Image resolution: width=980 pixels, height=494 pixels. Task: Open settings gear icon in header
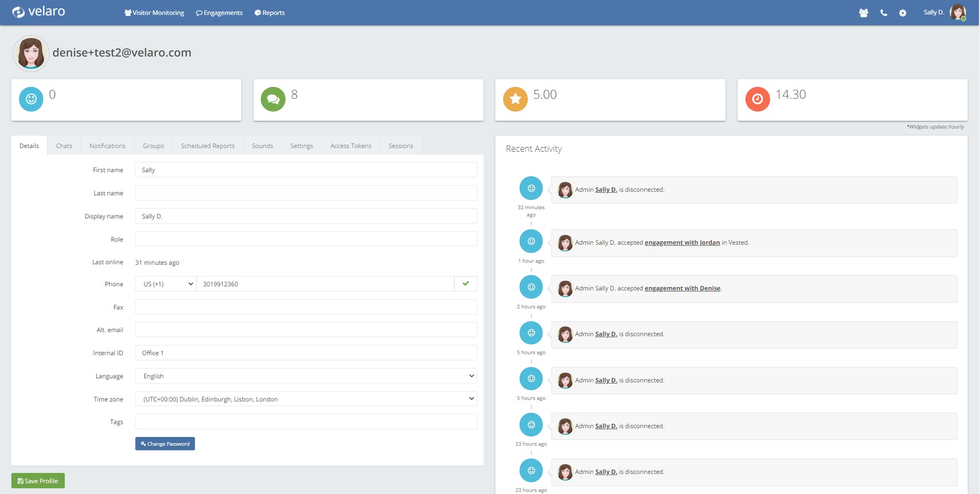click(902, 13)
